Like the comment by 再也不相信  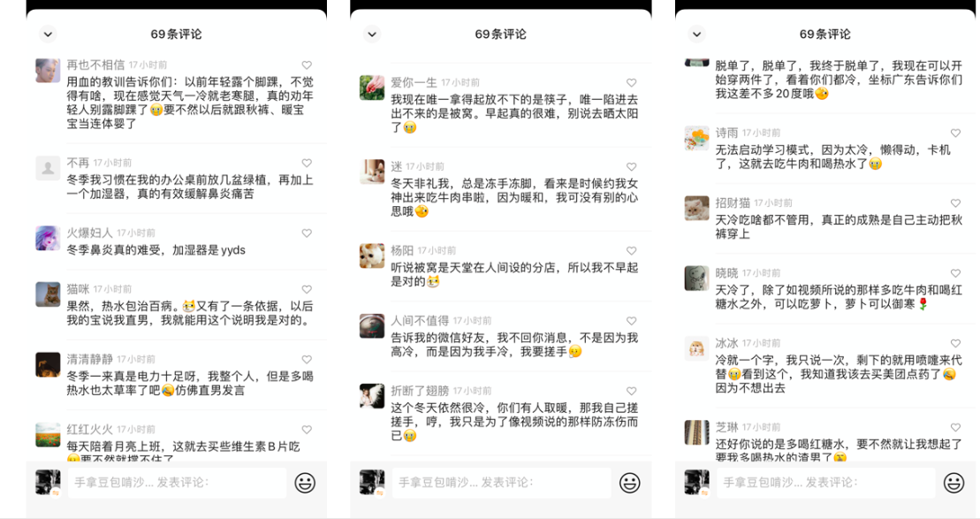tap(307, 65)
